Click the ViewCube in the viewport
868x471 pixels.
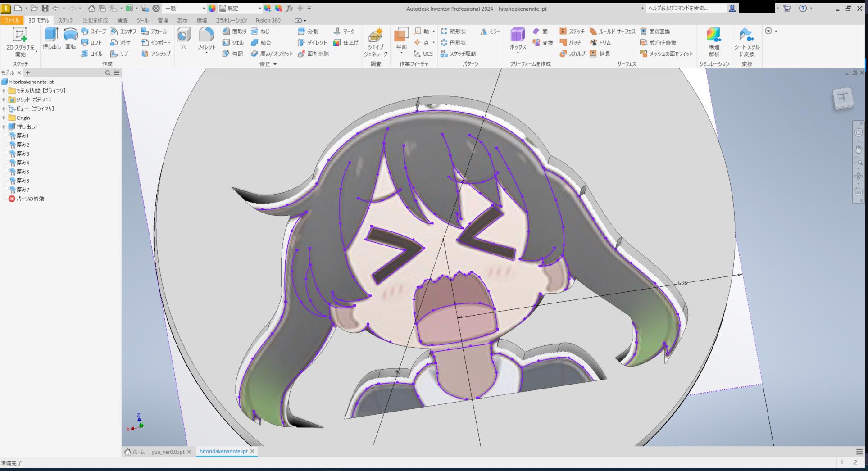pyautogui.click(x=843, y=99)
